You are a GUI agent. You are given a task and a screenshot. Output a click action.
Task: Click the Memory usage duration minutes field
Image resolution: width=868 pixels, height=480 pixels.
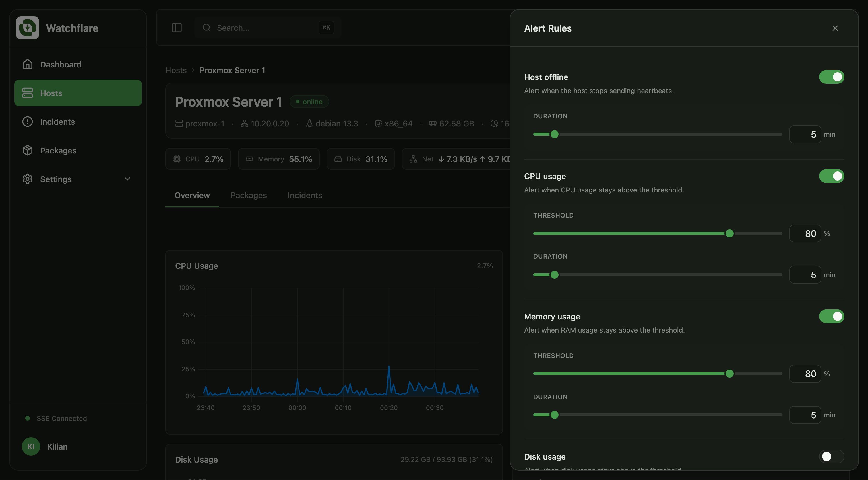pos(805,415)
